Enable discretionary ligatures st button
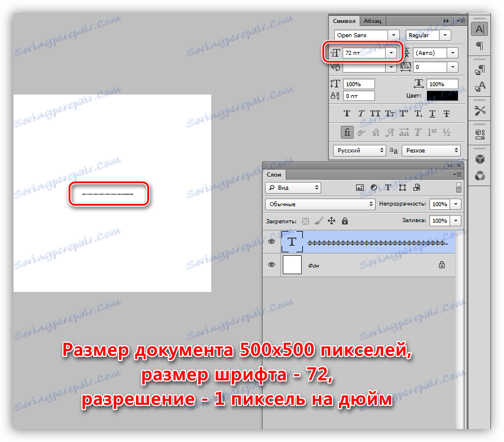This screenshot has width=504, height=442. point(376,132)
